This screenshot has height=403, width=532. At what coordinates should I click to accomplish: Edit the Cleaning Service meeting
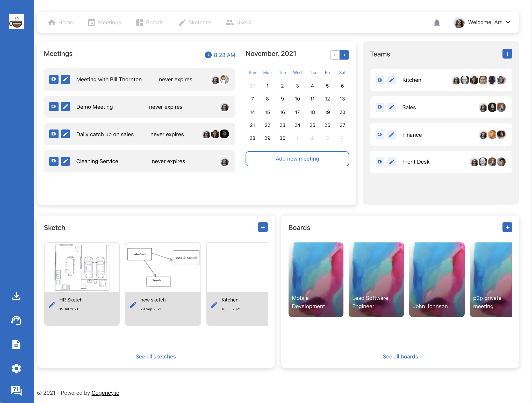tap(66, 161)
